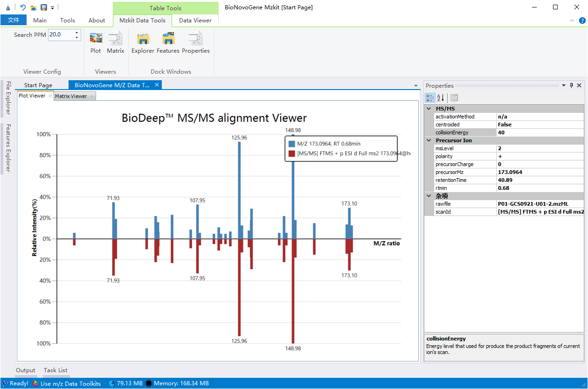Click the help question mark icon
The height and width of the screenshot is (389, 588).
pyautogui.click(x=582, y=21)
